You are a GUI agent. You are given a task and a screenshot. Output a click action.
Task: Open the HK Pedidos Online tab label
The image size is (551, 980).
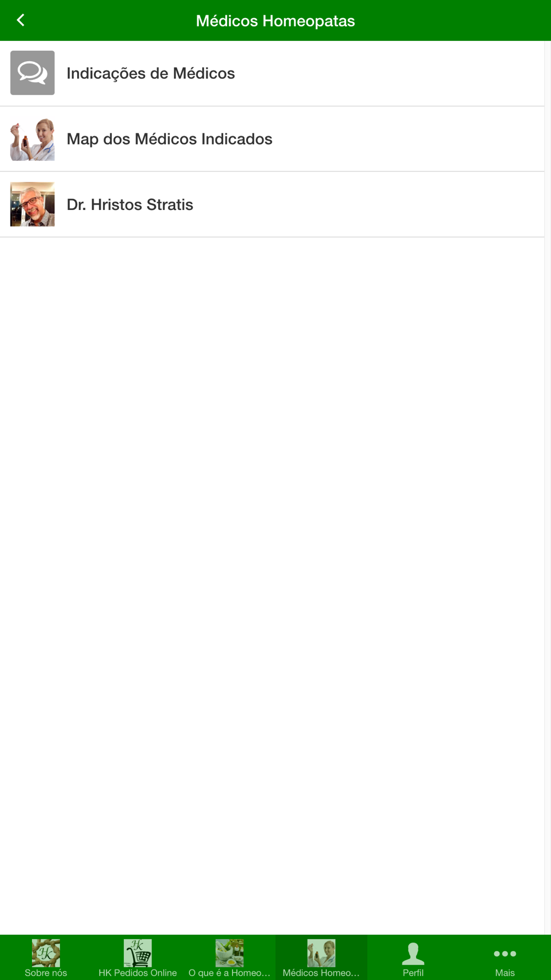(138, 973)
